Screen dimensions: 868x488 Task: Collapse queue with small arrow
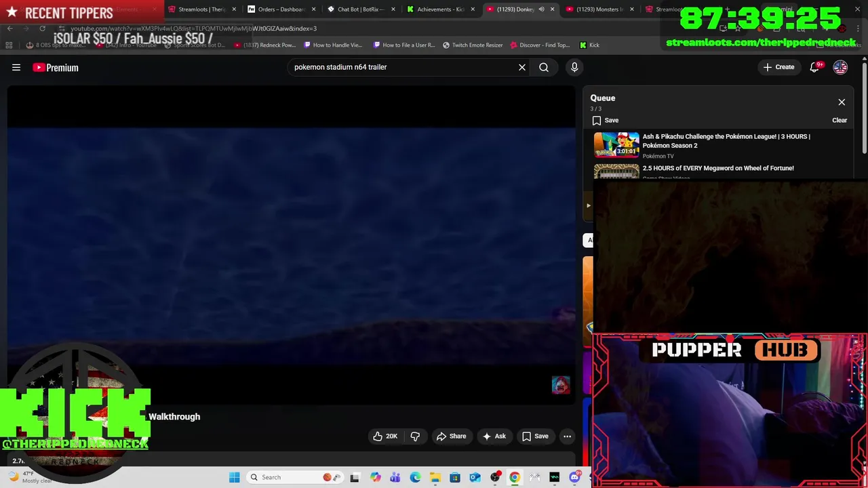click(588, 205)
